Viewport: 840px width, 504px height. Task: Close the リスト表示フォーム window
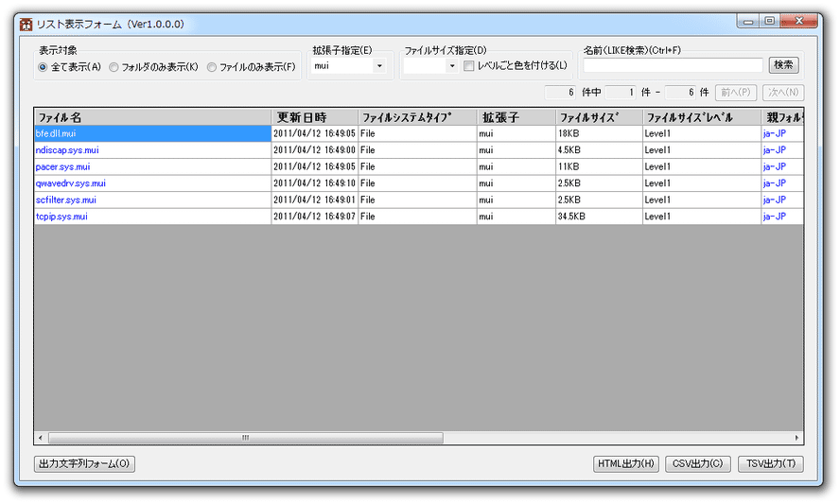click(x=798, y=22)
